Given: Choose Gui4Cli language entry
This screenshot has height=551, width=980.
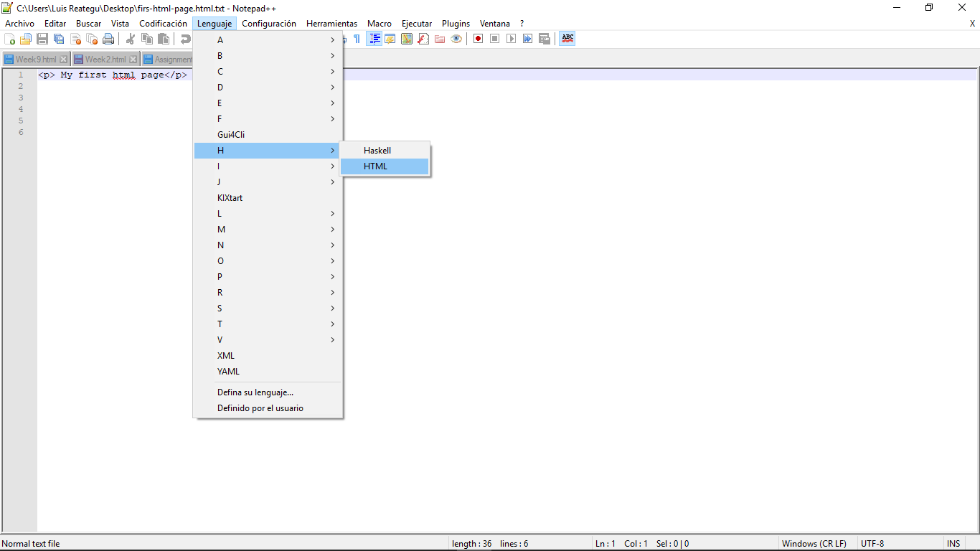Looking at the screenshot, I should click(x=268, y=135).
